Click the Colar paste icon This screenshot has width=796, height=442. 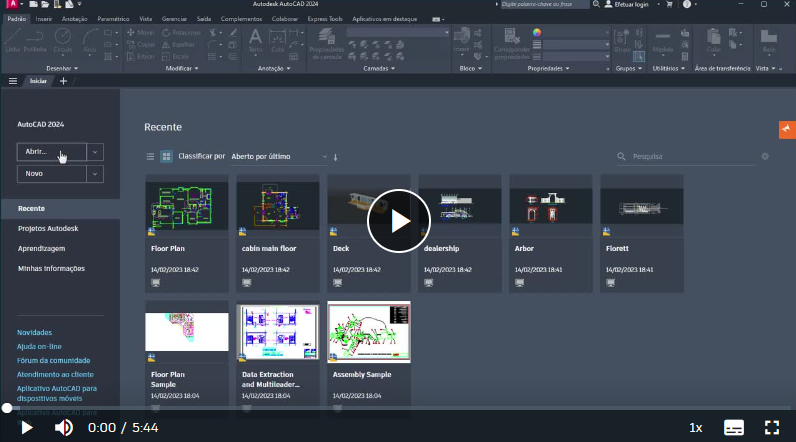(714, 40)
